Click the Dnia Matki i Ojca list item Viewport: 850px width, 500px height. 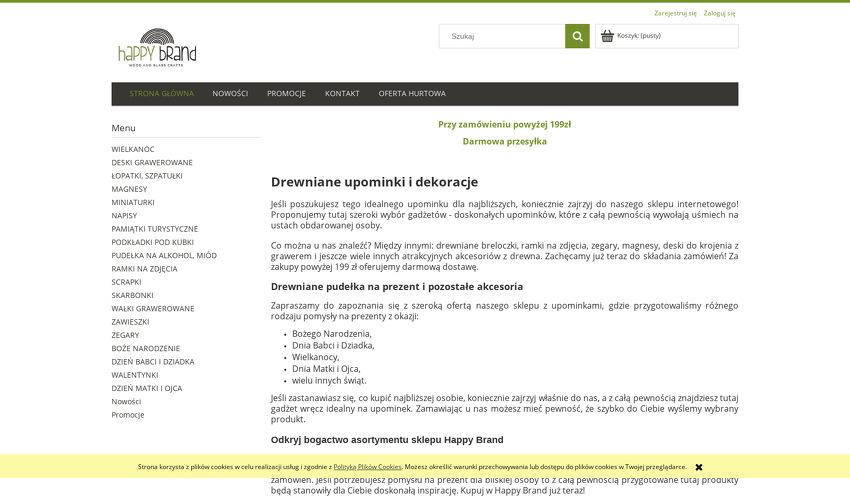[326, 369]
